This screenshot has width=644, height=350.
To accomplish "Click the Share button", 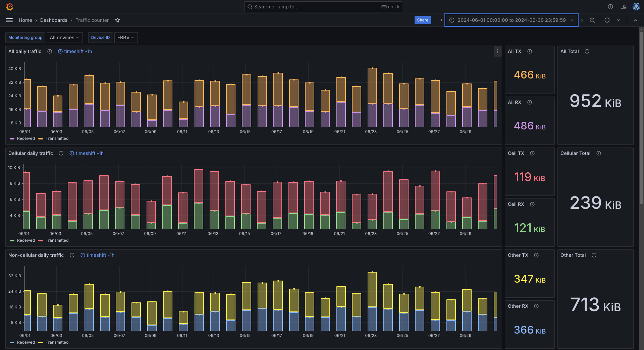I will pos(422,20).
